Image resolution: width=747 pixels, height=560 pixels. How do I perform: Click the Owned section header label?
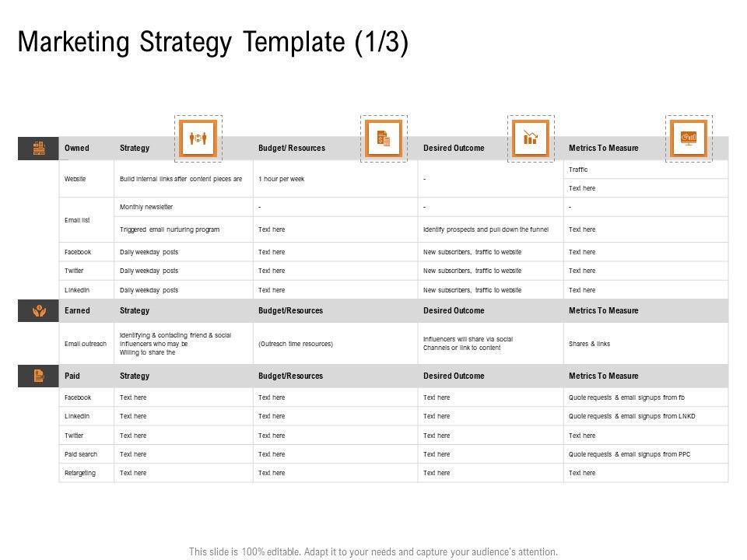click(x=77, y=148)
